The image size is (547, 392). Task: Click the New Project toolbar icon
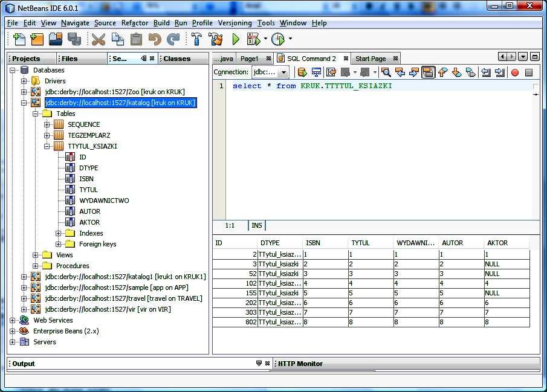pos(37,39)
